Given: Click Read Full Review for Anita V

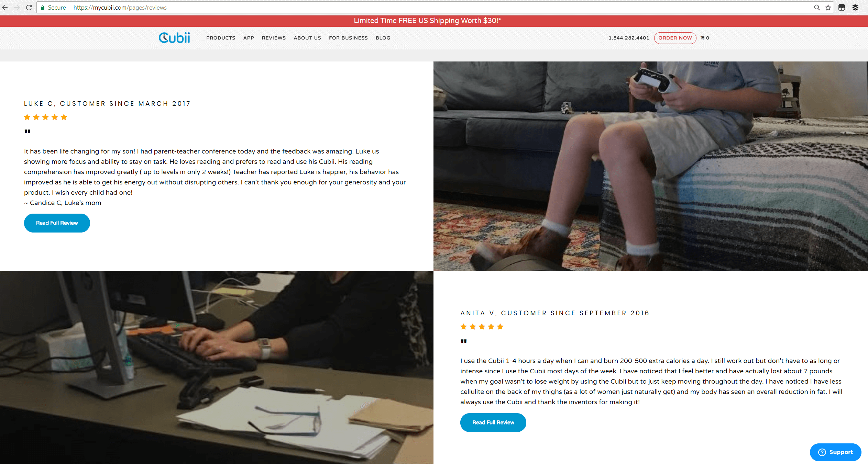Looking at the screenshot, I should (493, 422).
